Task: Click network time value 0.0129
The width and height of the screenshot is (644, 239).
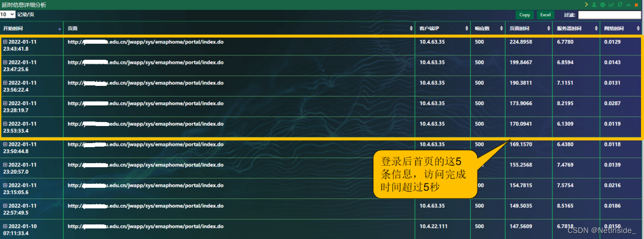Action: pyautogui.click(x=612, y=42)
